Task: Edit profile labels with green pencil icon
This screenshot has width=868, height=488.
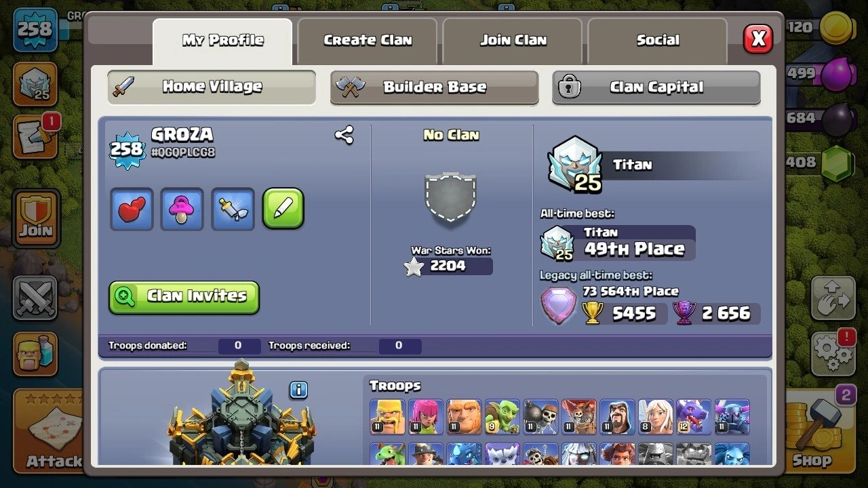Action: tap(283, 209)
